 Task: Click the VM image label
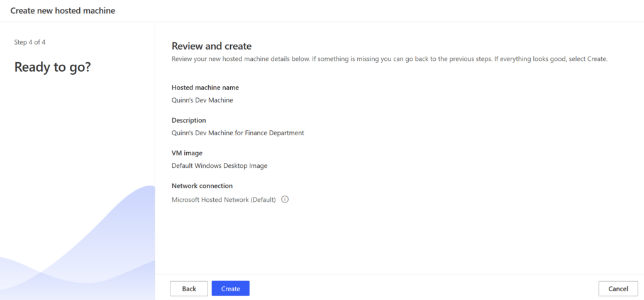[187, 153]
